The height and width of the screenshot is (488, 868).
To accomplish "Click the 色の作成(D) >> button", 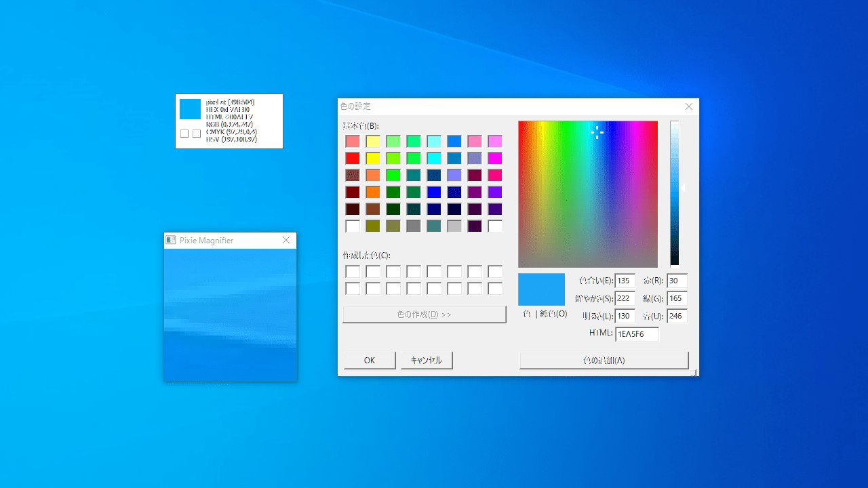I will click(425, 314).
